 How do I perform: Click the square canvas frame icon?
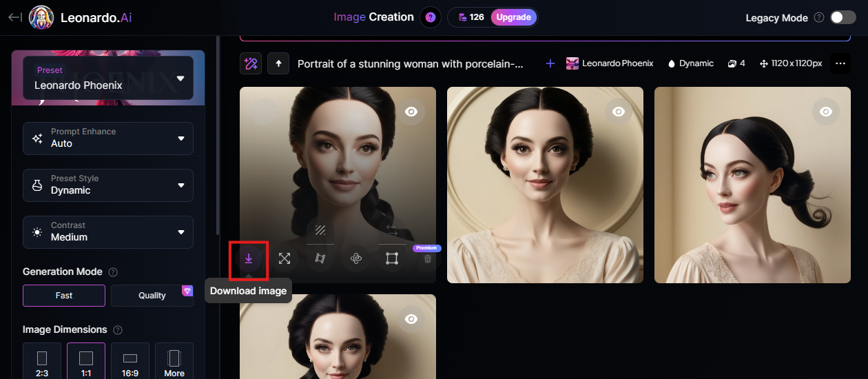coord(392,258)
